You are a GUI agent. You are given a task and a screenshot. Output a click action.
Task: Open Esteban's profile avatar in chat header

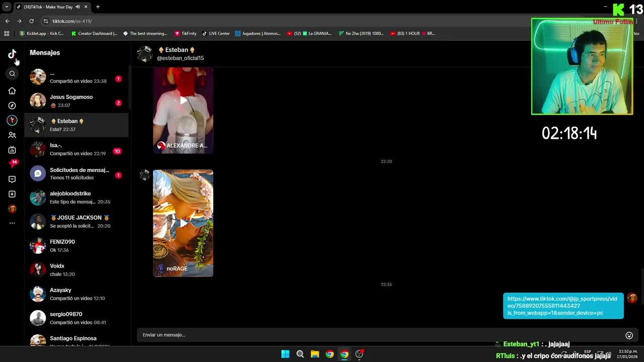pos(145,54)
